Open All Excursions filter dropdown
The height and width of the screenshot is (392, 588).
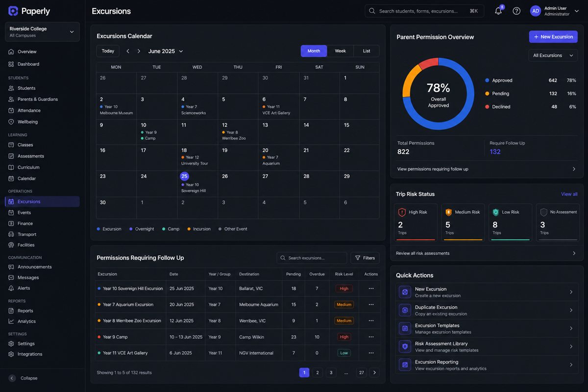point(553,55)
